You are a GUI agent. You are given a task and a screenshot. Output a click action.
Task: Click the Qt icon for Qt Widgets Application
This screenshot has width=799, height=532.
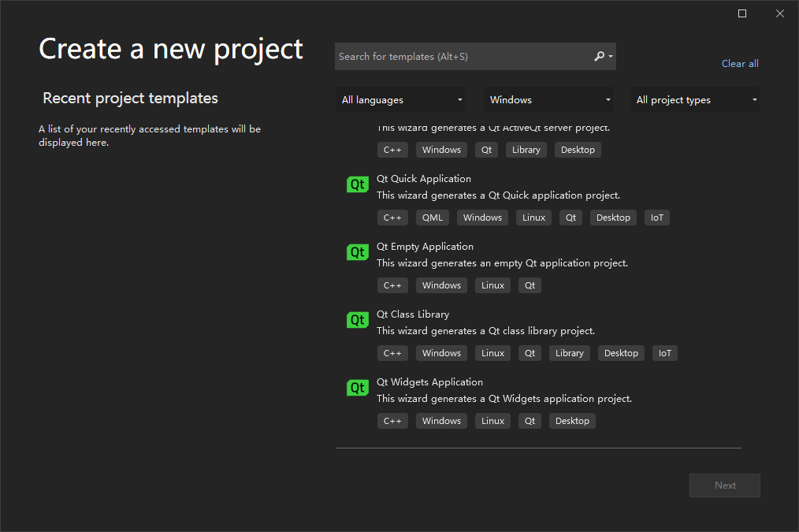click(357, 387)
